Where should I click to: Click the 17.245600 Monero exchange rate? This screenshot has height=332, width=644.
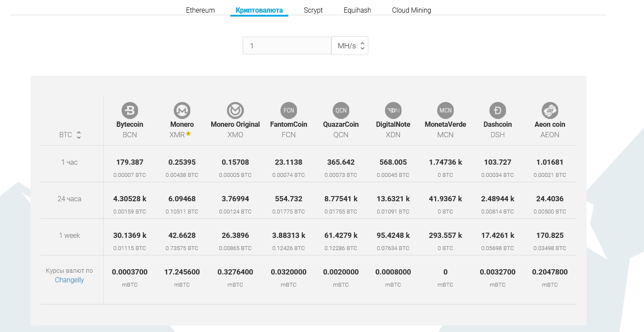coord(182,272)
